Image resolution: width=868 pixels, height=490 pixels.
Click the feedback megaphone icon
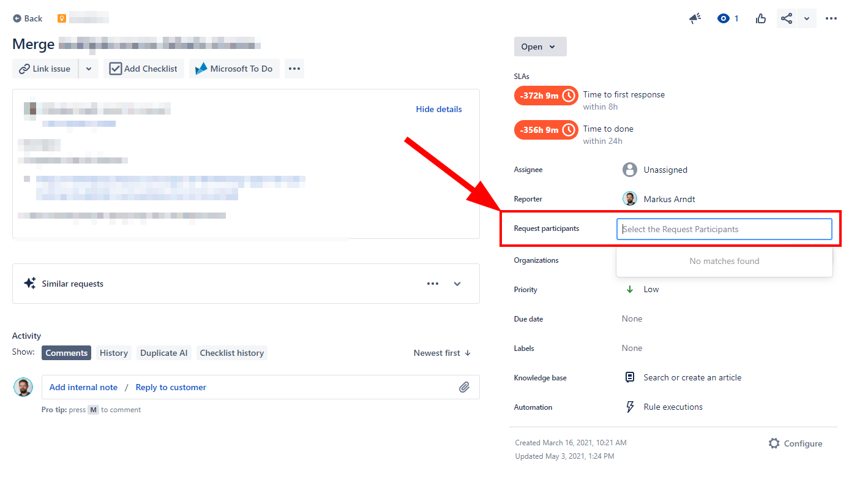695,18
